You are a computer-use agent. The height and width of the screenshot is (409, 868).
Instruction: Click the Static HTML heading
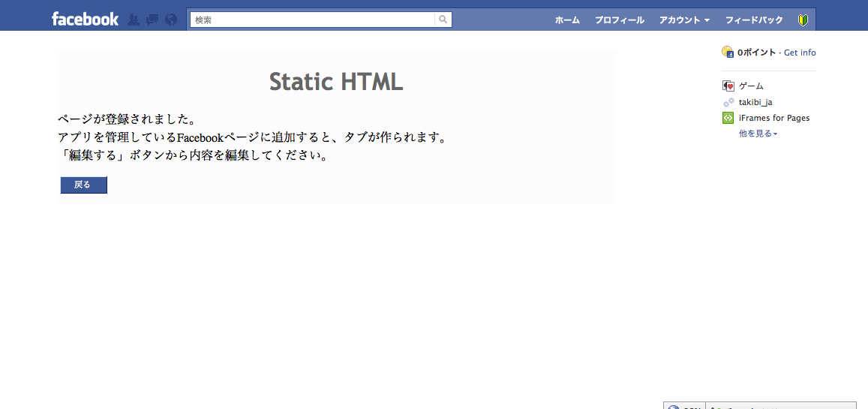click(336, 82)
